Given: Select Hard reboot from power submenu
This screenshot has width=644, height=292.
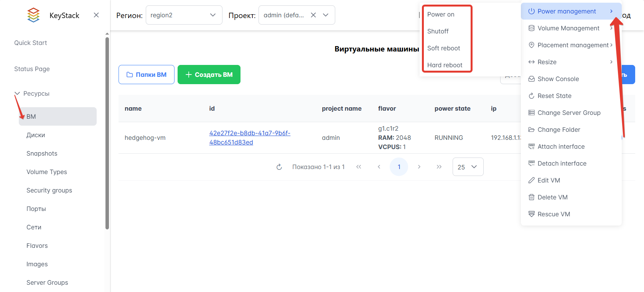Looking at the screenshot, I should [x=445, y=65].
